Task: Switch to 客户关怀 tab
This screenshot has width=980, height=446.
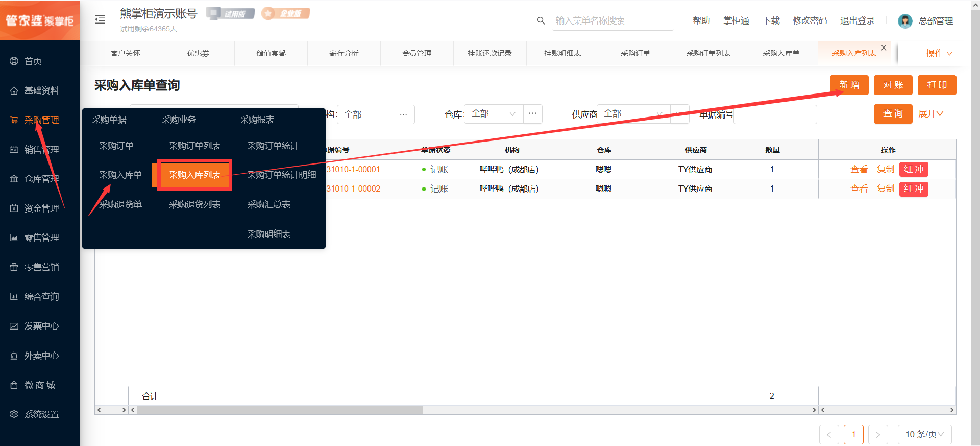Action: coord(126,53)
